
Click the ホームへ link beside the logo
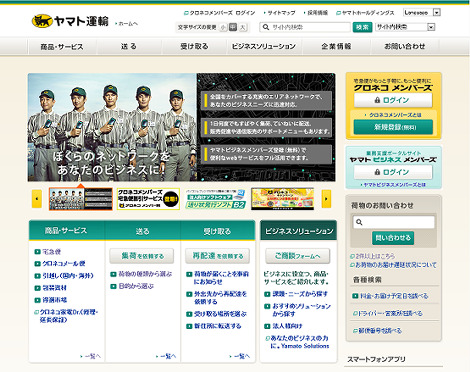127,24
